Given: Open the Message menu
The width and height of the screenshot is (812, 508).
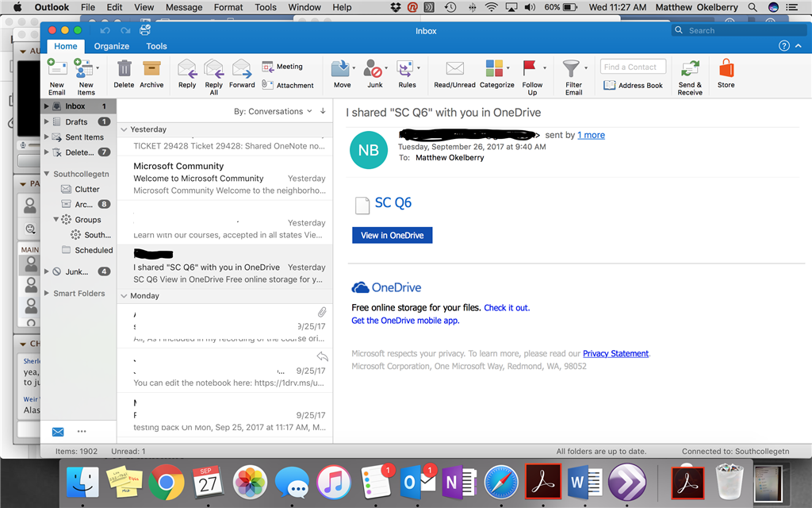Looking at the screenshot, I should coord(184,7).
